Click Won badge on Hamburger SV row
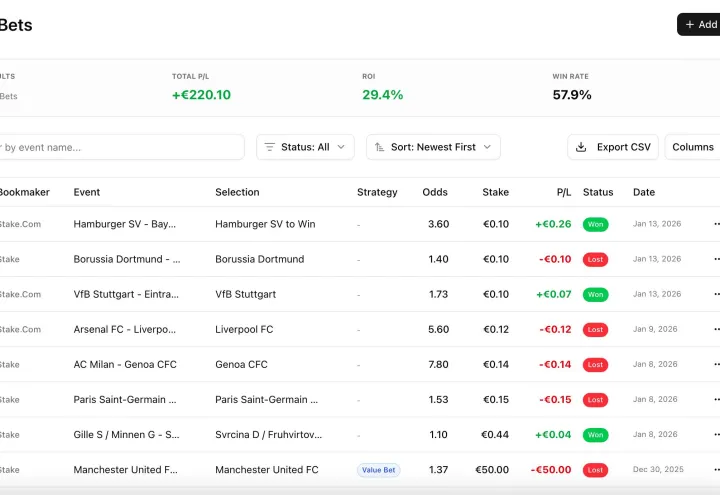 click(595, 224)
